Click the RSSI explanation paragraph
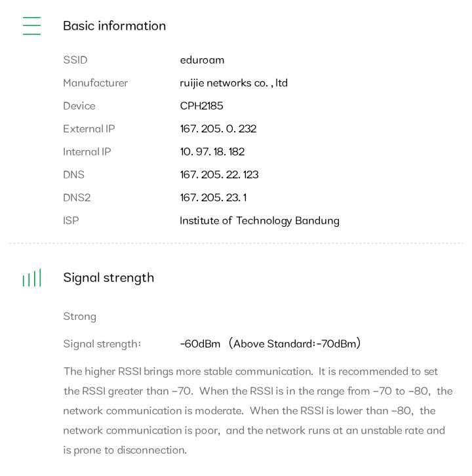Image resolution: width=472 pixels, height=476 pixels. (257, 410)
